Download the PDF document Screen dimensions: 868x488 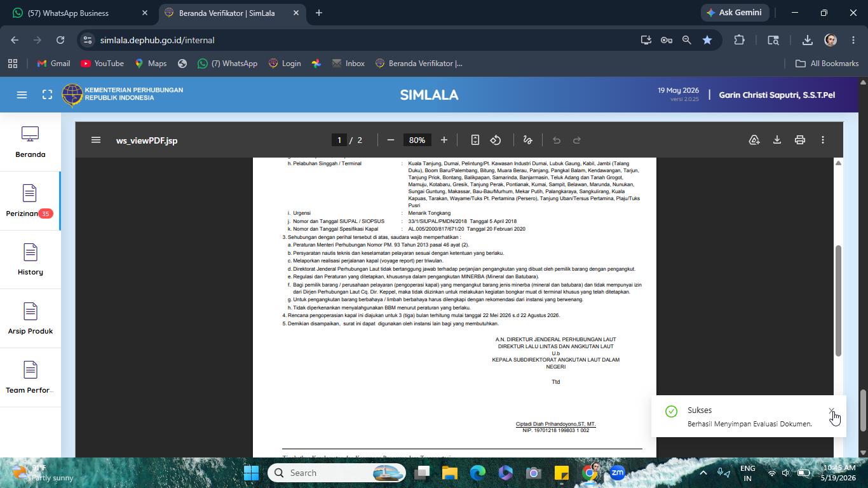pos(776,140)
